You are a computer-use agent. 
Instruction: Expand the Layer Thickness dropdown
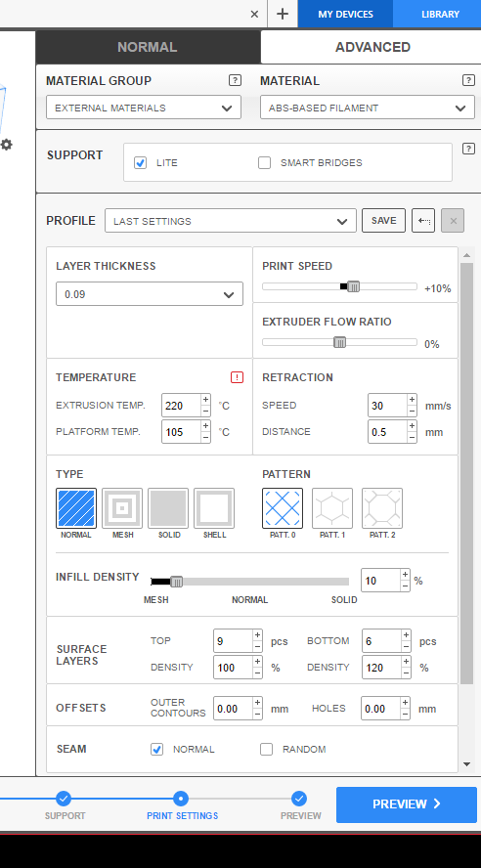coord(150,294)
